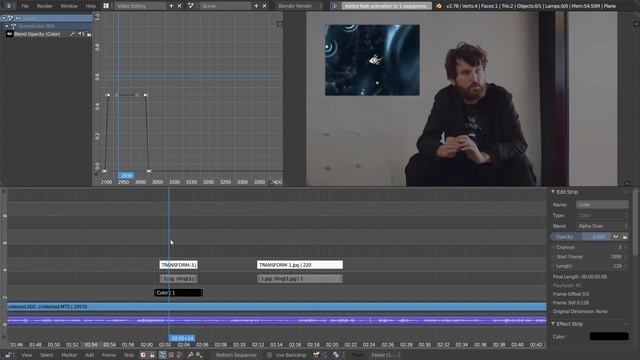The width and height of the screenshot is (640, 360).
Task: Click the sequencer playhead label 02:02+14
Action: (182, 338)
